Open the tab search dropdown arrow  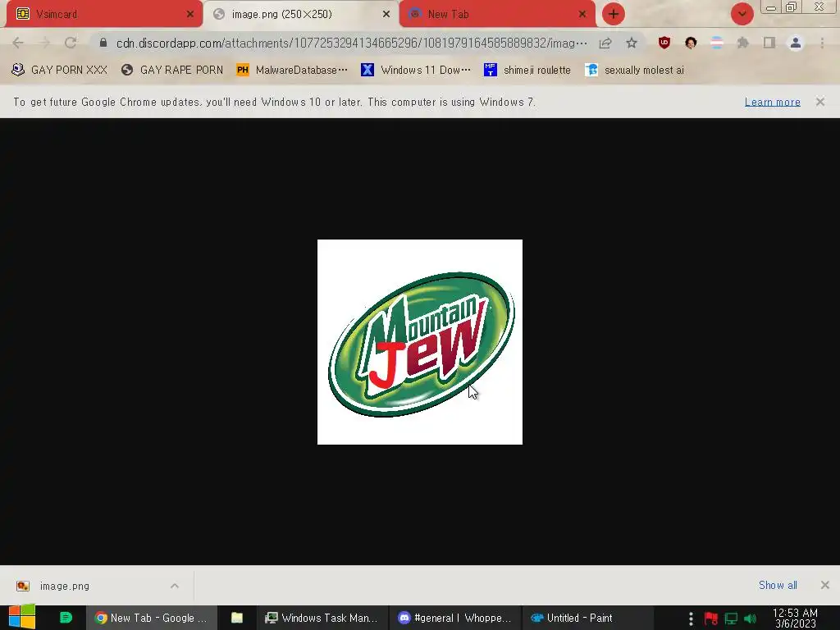click(x=742, y=14)
